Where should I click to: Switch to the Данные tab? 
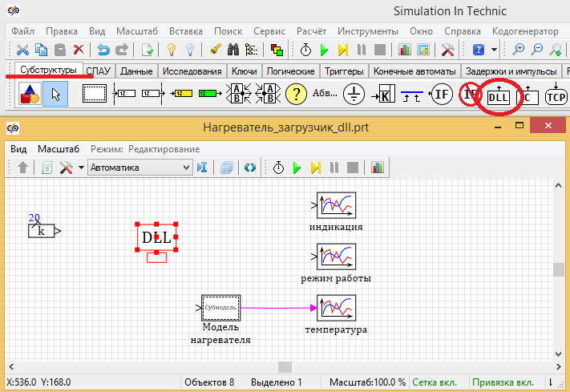click(x=136, y=71)
